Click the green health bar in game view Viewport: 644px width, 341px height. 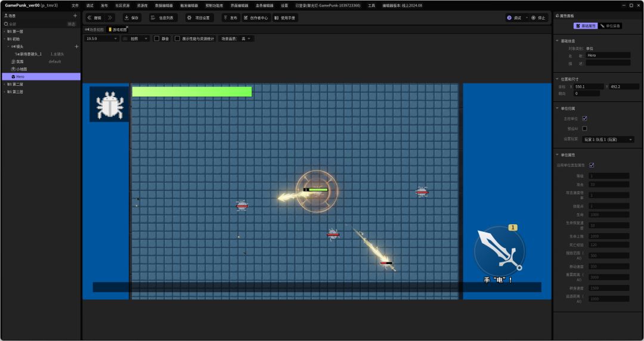point(192,92)
